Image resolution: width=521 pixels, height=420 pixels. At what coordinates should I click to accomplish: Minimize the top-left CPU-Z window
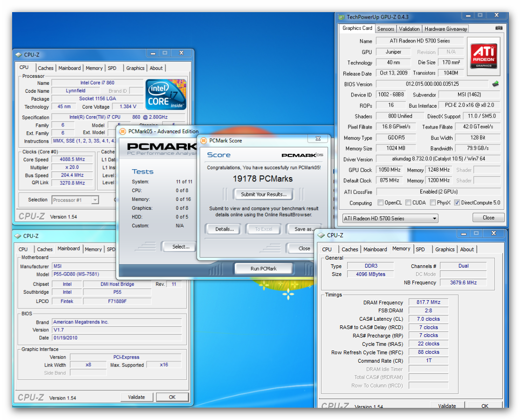[153, 53]
